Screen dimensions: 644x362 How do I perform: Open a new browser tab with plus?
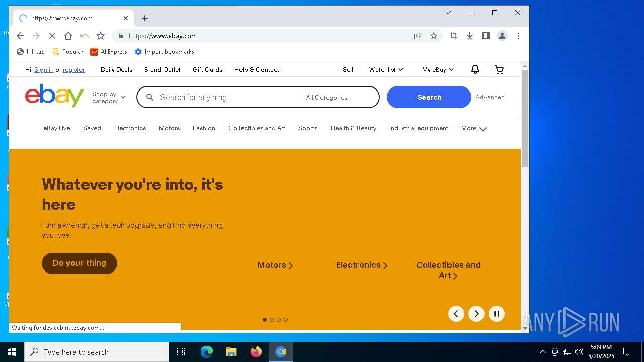click(x=145, y=18)
